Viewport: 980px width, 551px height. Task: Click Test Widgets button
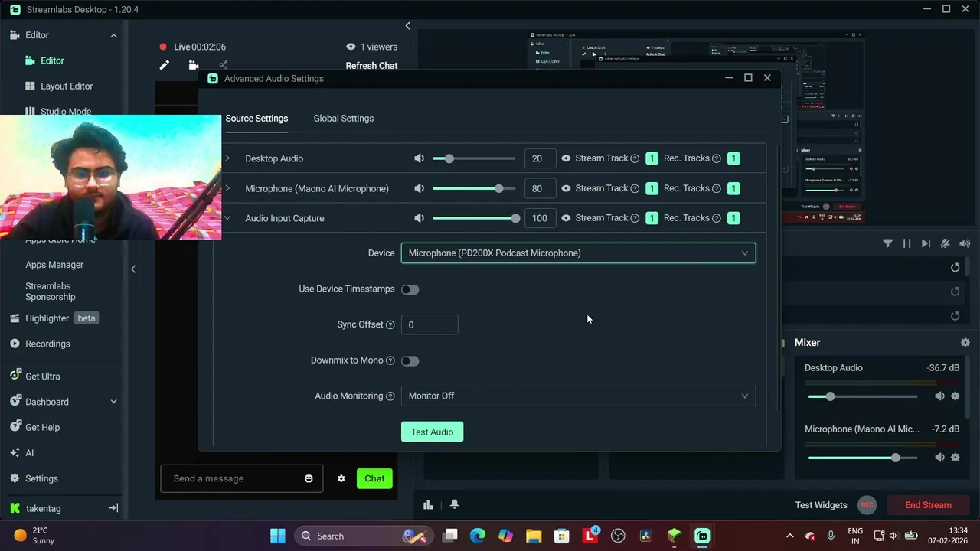821,505
